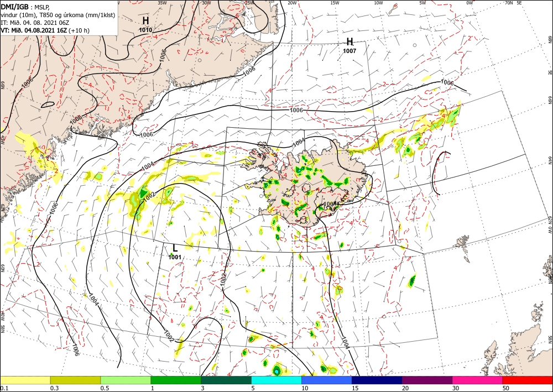Click legend value '0.3'
The width and height of the screenshot is (553, 392).
(x=54, y=388)
